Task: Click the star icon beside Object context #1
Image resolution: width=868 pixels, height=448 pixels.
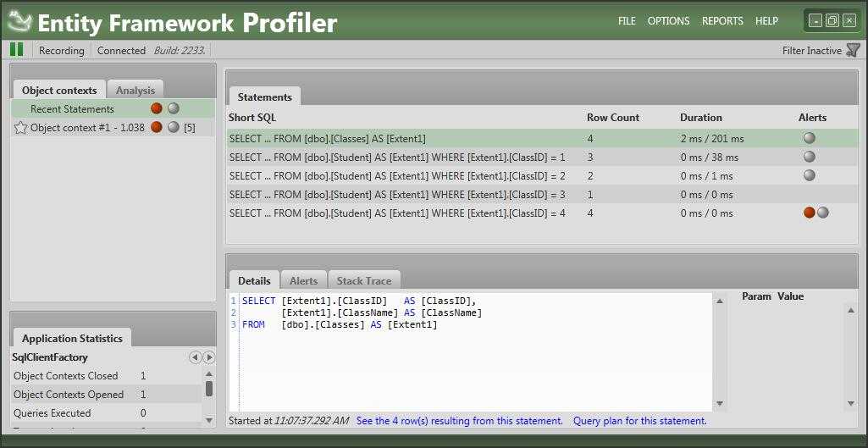Action: point(20,128)
